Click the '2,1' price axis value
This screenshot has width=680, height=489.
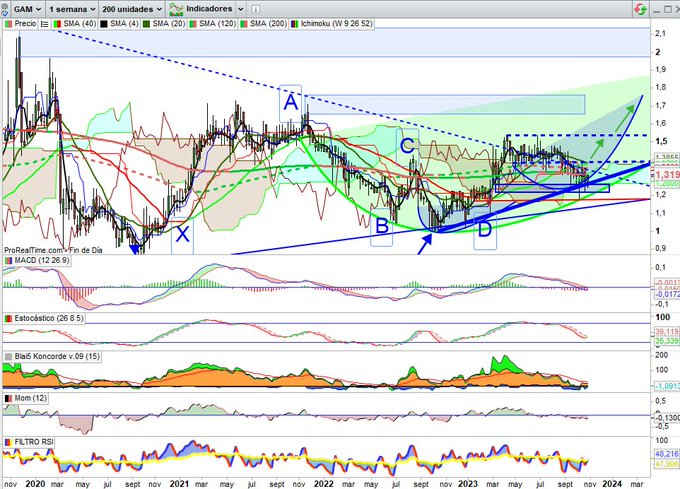tap(660, 33)
